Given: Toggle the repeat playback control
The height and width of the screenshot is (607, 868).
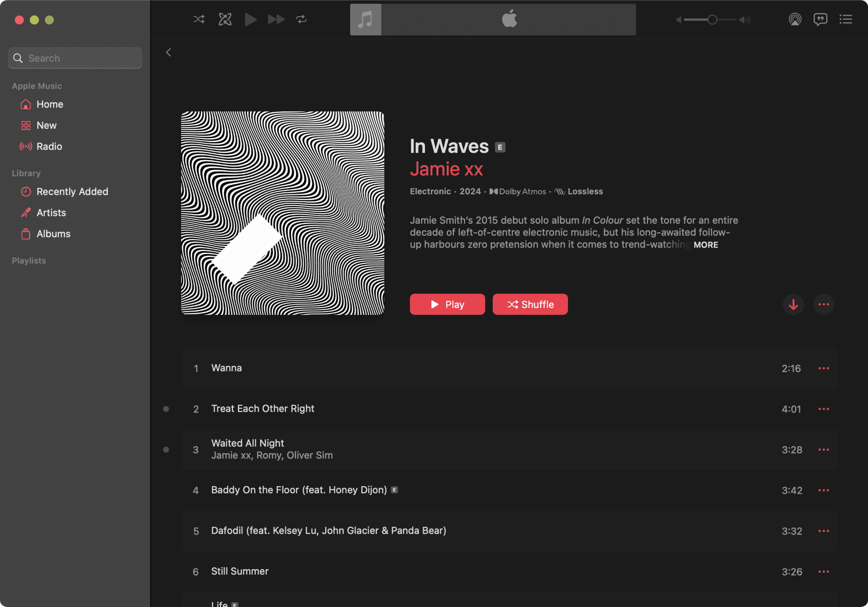Looking at the screenshot, I should pyautogui.click(x=301, y=19).
